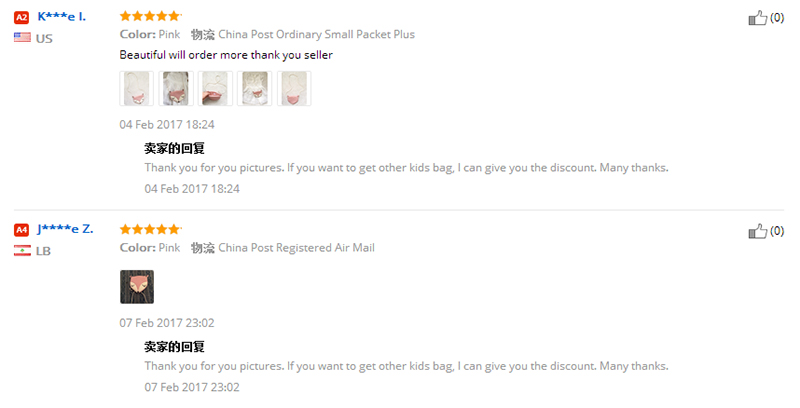Open reviewer J****e Z. profile link
Image resolution: width=800 pixels, height=408 pixels.
[x=65, y=229]
